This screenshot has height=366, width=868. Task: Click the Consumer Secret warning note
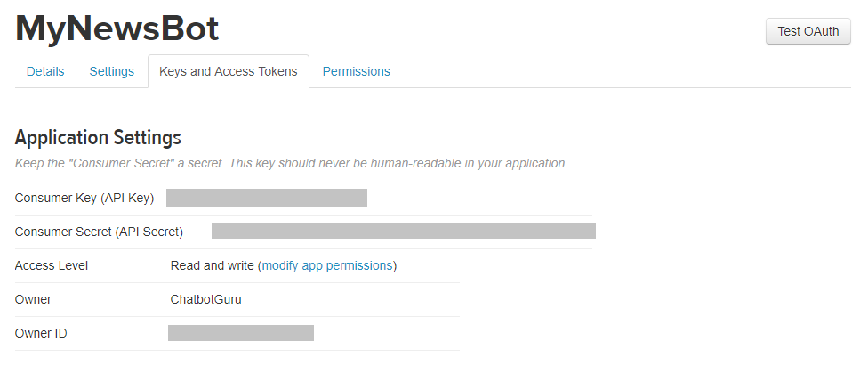[x=291, y=164]
